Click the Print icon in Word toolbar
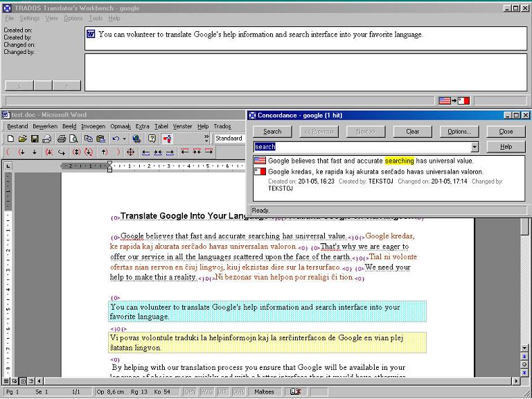Image resolution: width=532 pixels, height=399 pixels. pyautogui.click(x=62, y=139)
